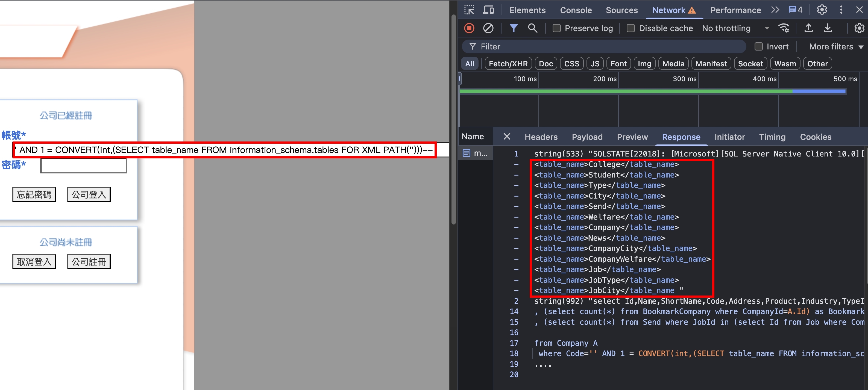This screenshot has height=390, width=868.
Task: Filter requests by Other type
Action: point(817,64)
